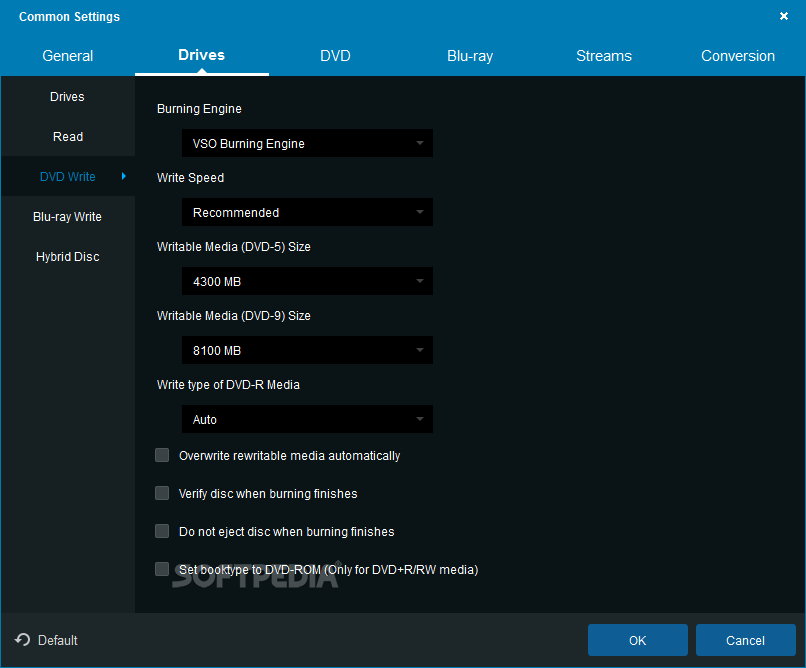Check Verify disc when burning finishes
The height and width of the screenshot is (668, 806).
tap(162, 493)
